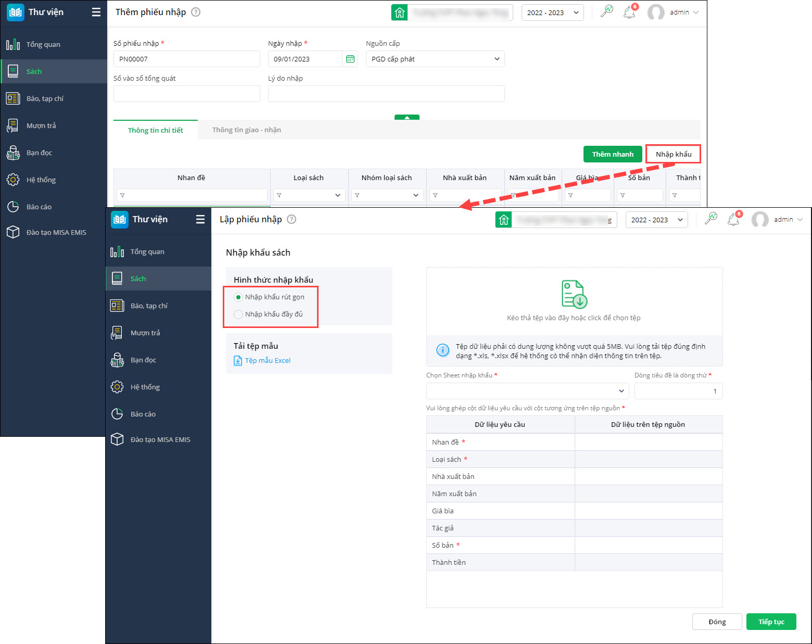812x644 pixels.
Task: Click drop zone text to choose file
Action: tap(574, 318)
